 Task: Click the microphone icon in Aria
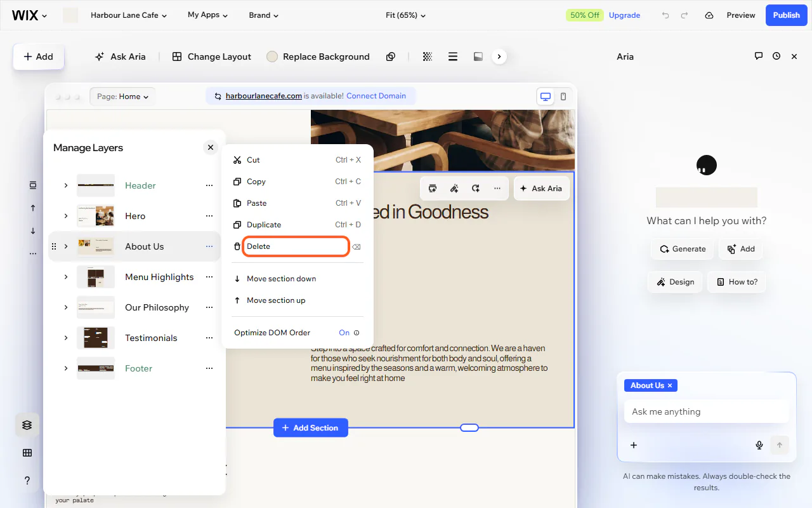coord(759,445)
